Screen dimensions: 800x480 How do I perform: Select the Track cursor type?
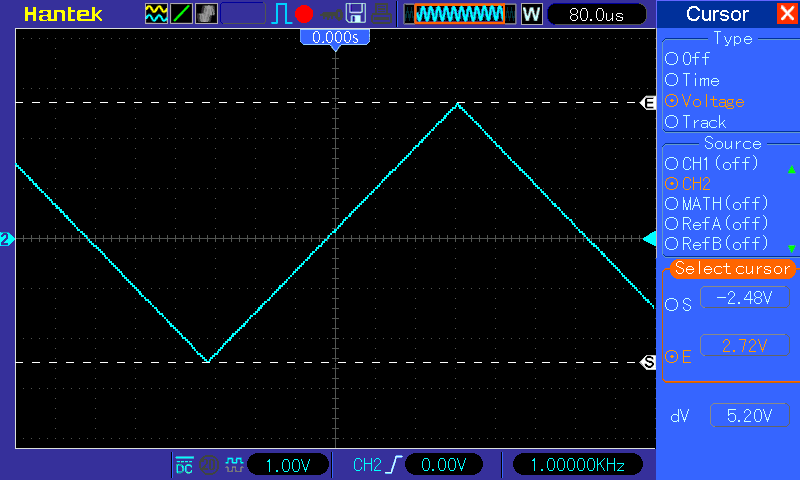click(x=695, y=122)
